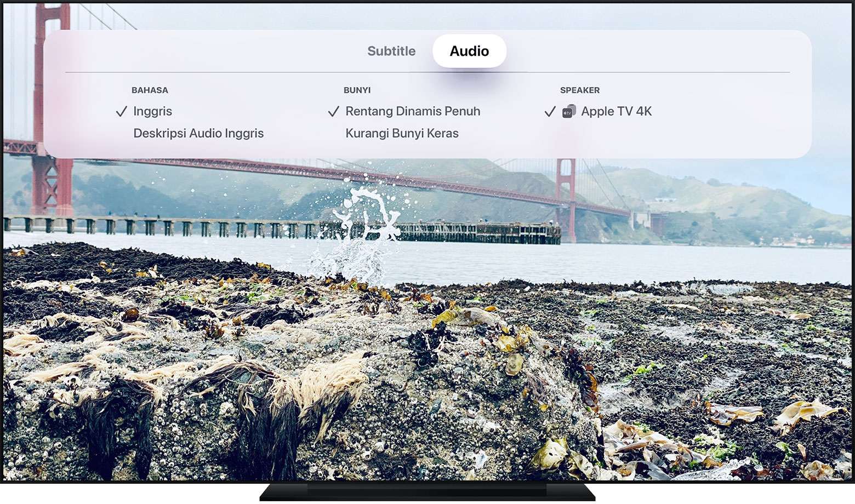This screenshot has height=504, width=855.
Task: Select Inggris as the audio language
Action: click(x=152, y=111)
